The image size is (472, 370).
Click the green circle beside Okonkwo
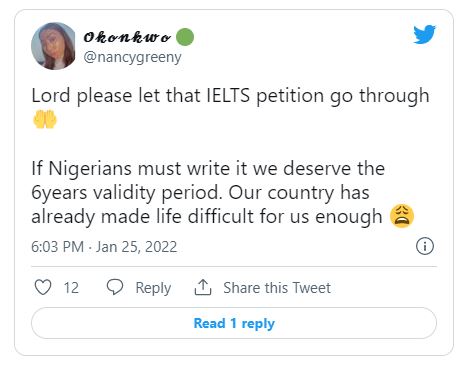pos(185,37)
